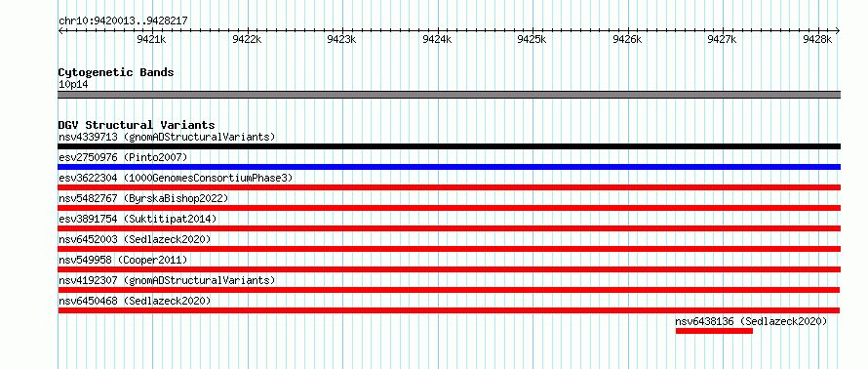868x369 pixels.
Task: Click the red bar under nsv6452003
Action: 449,249
